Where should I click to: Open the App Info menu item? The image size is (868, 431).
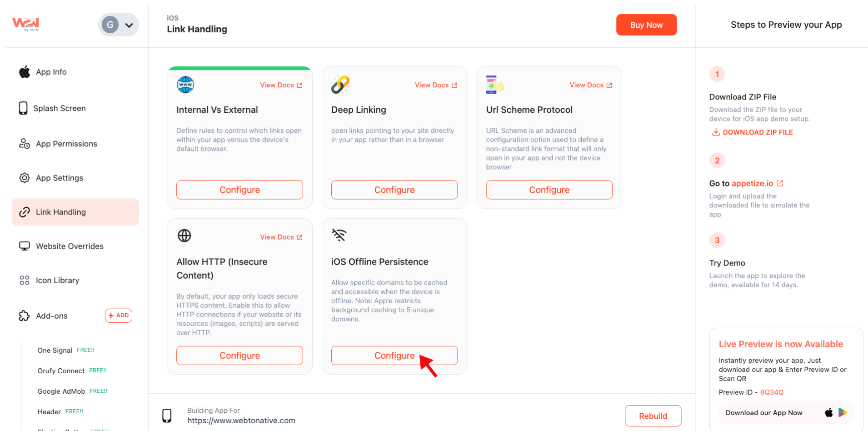[51, 72]
